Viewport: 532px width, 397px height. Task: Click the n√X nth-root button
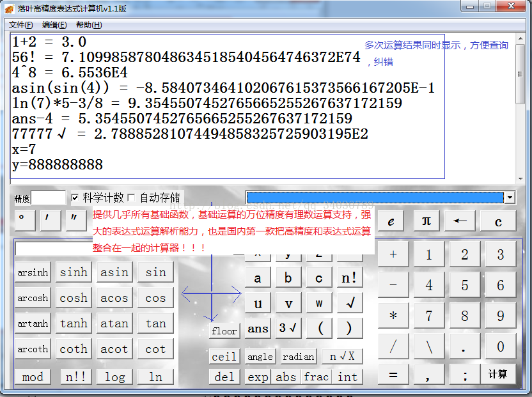pos(342,356)
